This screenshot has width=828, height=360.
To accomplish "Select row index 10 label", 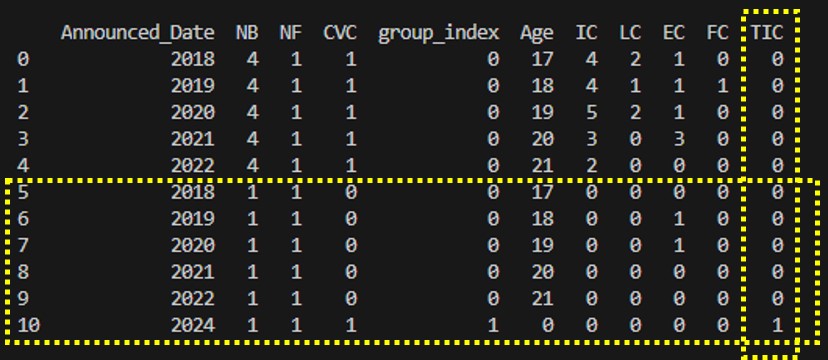I will tap(28, 325).
